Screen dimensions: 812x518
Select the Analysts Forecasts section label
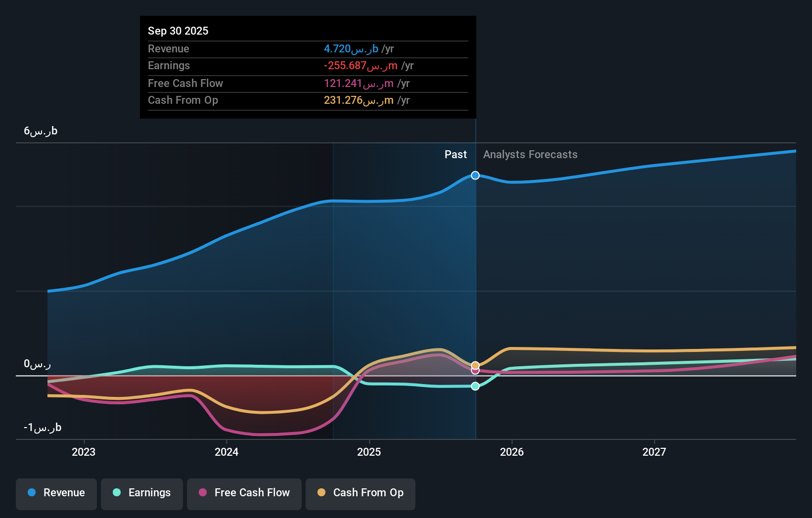530,154
